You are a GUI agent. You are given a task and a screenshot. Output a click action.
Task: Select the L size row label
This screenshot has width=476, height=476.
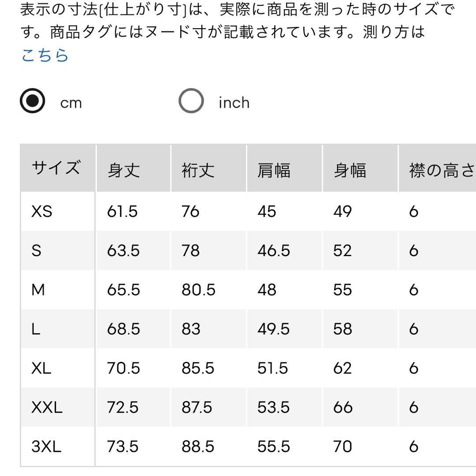(36, 329)
